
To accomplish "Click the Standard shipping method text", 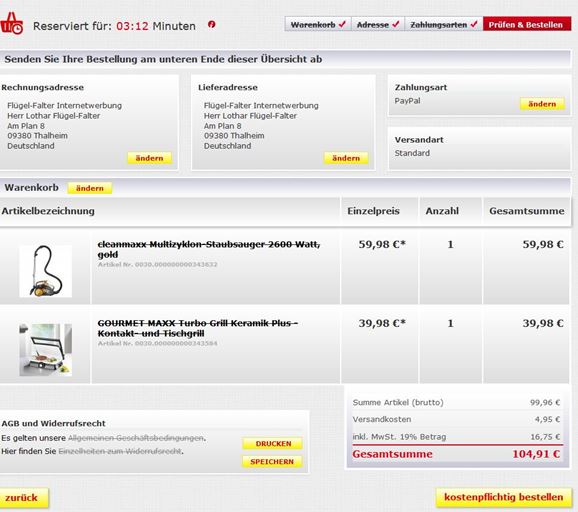I will point(412,153).
